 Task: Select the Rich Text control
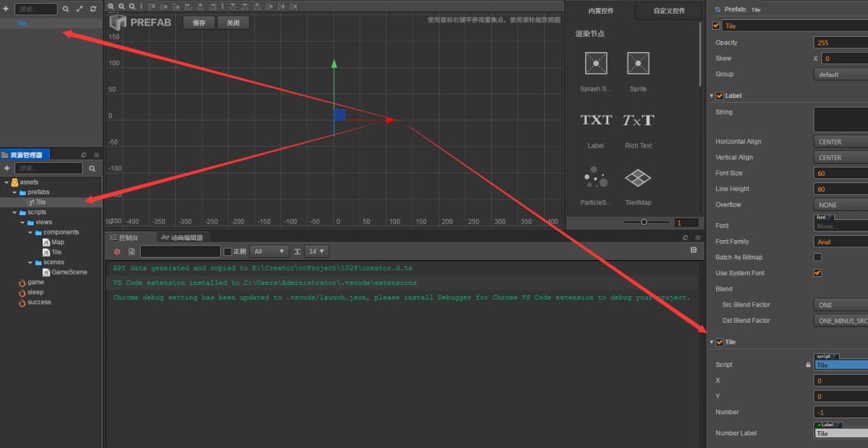coord(637,120)
